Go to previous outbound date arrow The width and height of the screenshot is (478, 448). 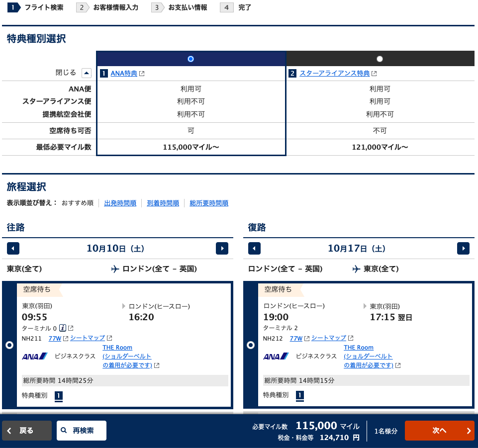point(13,248)
